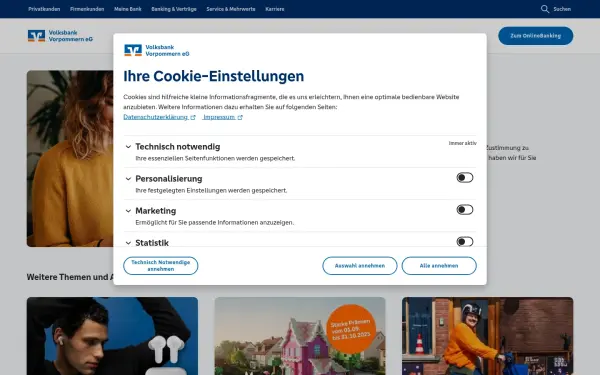The image size is (600, 375).
Task: Click the search magnifier icon
Action: point(545,9)
